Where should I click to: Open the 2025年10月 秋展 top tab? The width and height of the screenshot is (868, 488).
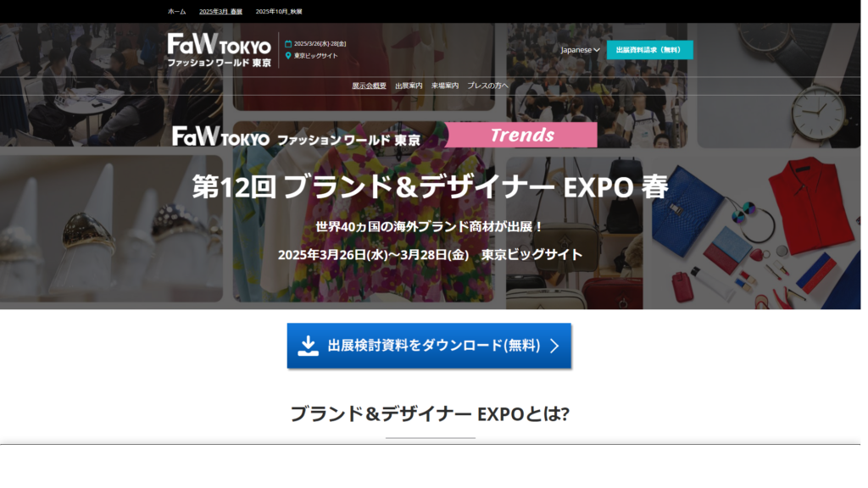pos(279,12)
